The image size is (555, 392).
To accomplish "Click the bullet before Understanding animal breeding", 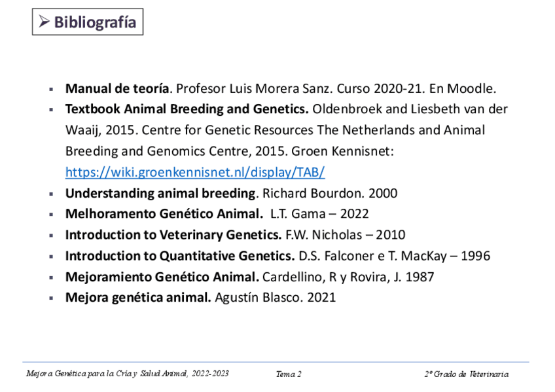I will pyautogui.click(x=51, y=194).
